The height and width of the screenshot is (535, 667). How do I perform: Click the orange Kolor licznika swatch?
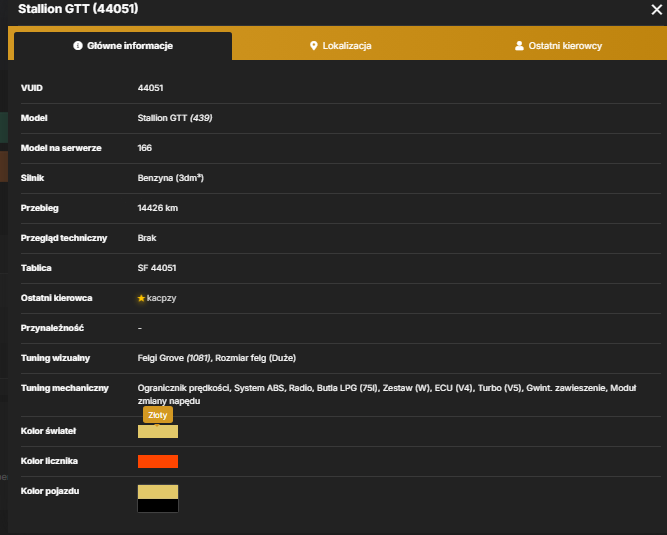[x=158, y=461]
